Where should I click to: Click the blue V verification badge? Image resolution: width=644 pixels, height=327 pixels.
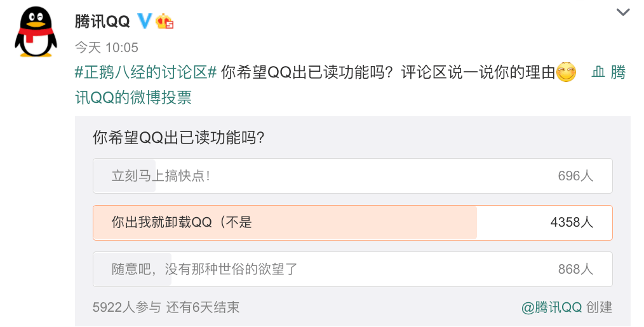point(144,20)
